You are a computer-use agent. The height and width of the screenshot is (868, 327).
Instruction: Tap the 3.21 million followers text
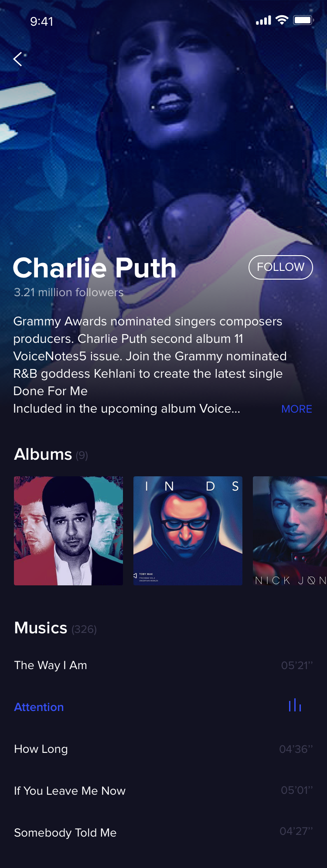[x=68, y=292]
